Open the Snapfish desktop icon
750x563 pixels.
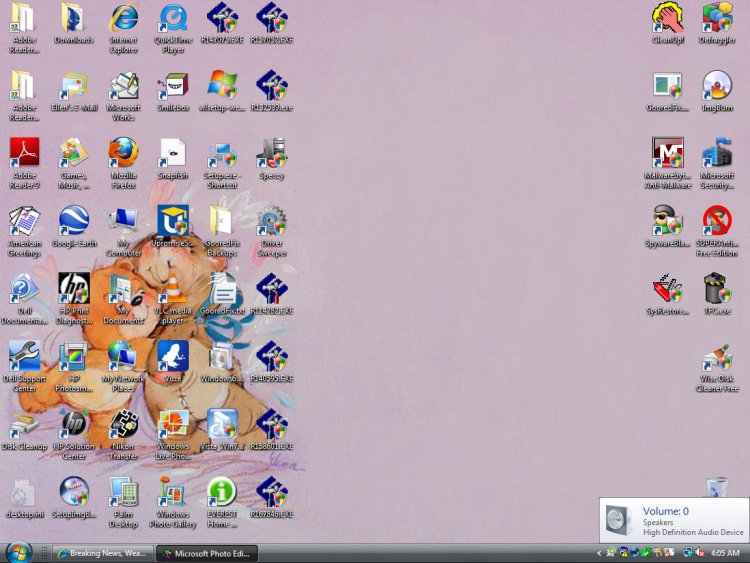click(173, 159)
